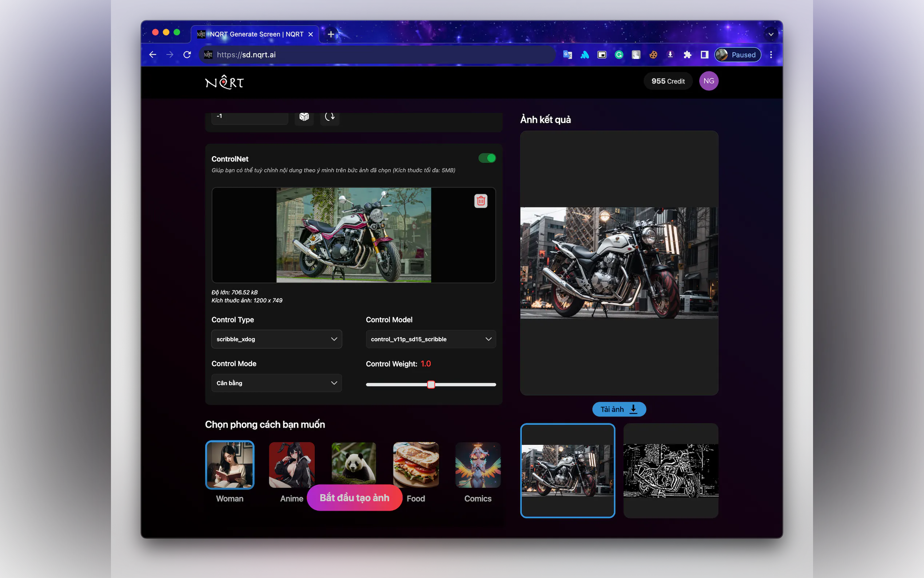Click the Extensions puzzle piece icon

coord(687,55)
